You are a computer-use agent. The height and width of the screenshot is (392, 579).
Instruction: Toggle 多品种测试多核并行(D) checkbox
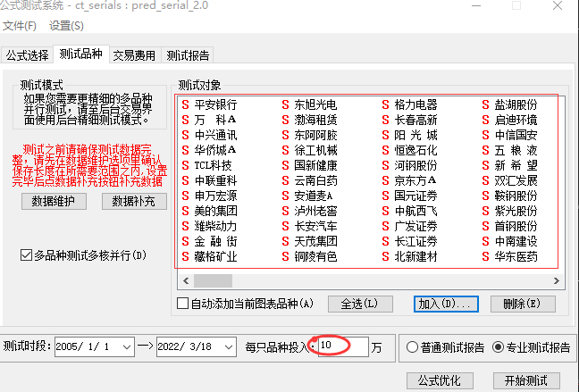(x=83, y=255)
